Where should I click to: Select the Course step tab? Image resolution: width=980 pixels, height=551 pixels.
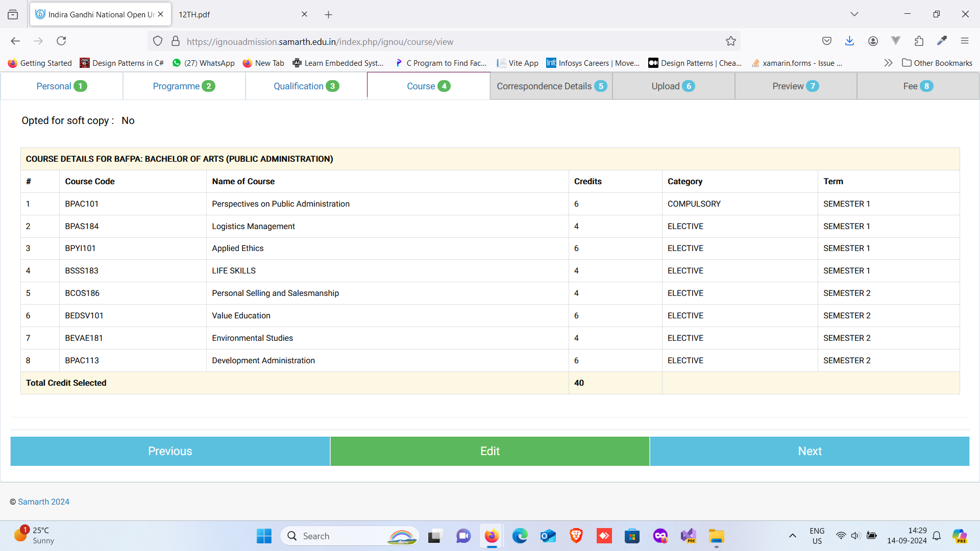point(429,86)
